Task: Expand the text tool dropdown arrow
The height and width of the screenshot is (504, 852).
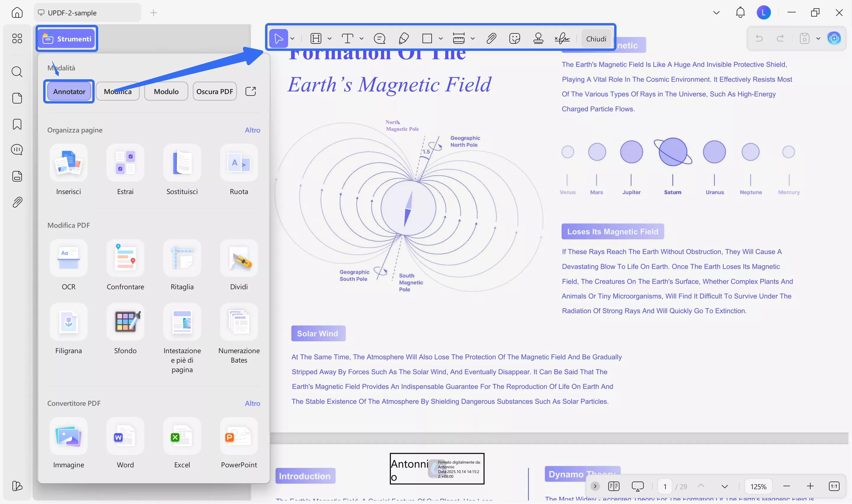Action: coord(362,38)
